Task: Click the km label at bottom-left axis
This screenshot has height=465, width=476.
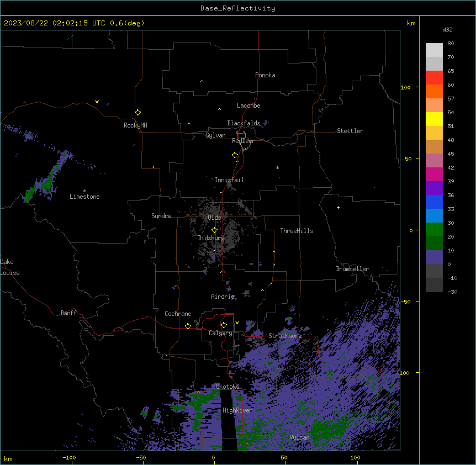Action: point(8,459)
